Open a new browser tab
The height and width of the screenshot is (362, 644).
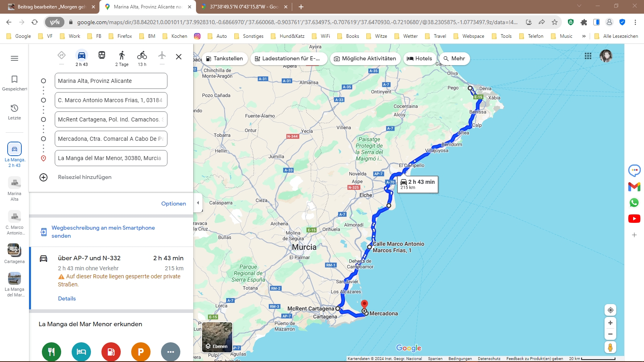[301, 7]
